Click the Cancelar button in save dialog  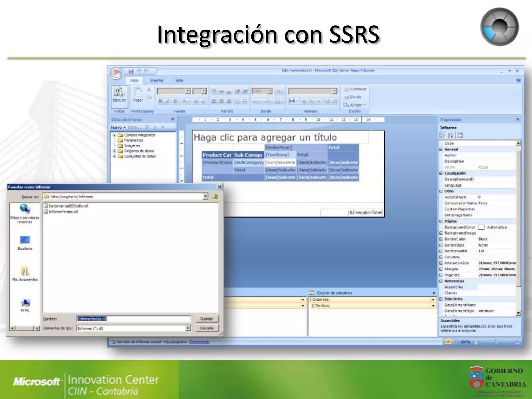point(207,328)
